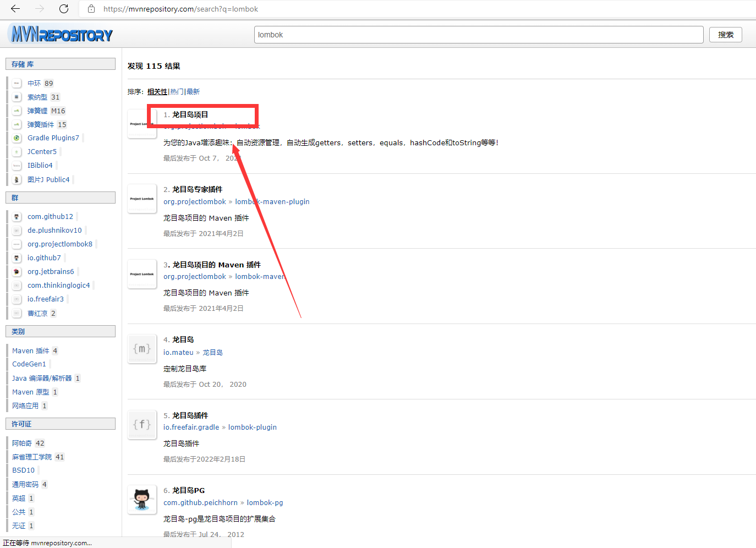
Task: Click the org.jetbrains group icon
Action: click(17, 272)
